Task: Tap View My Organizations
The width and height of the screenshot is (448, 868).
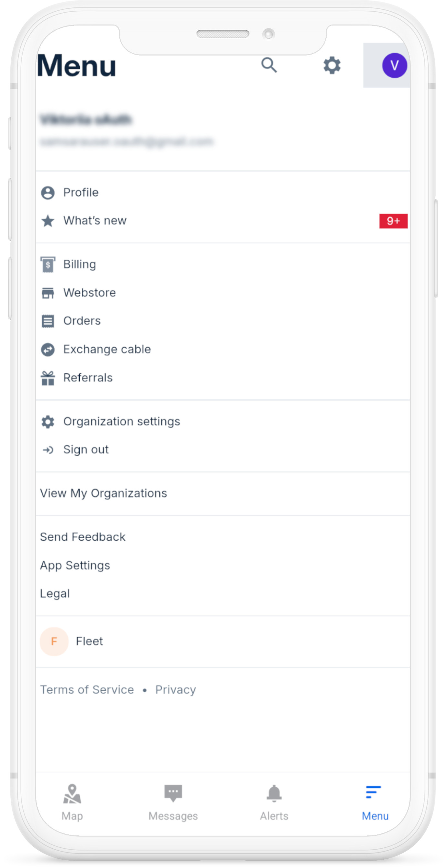Action: tap(104, 493)
